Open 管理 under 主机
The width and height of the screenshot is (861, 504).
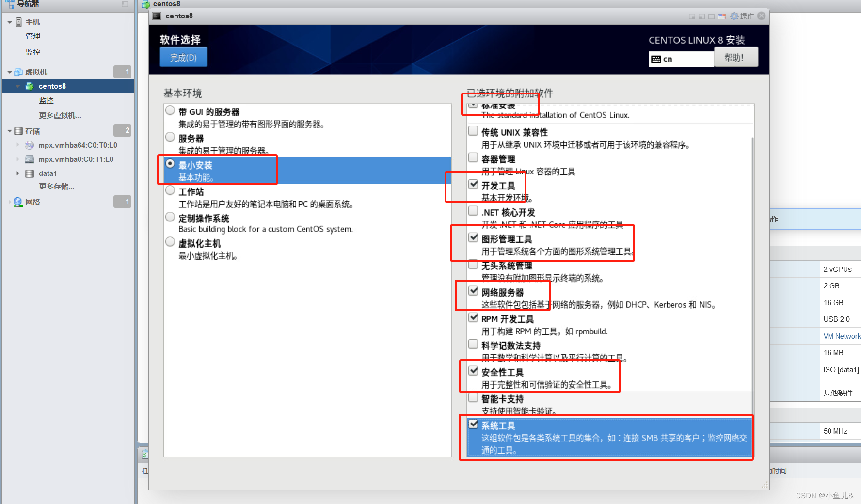pos(33,36)
